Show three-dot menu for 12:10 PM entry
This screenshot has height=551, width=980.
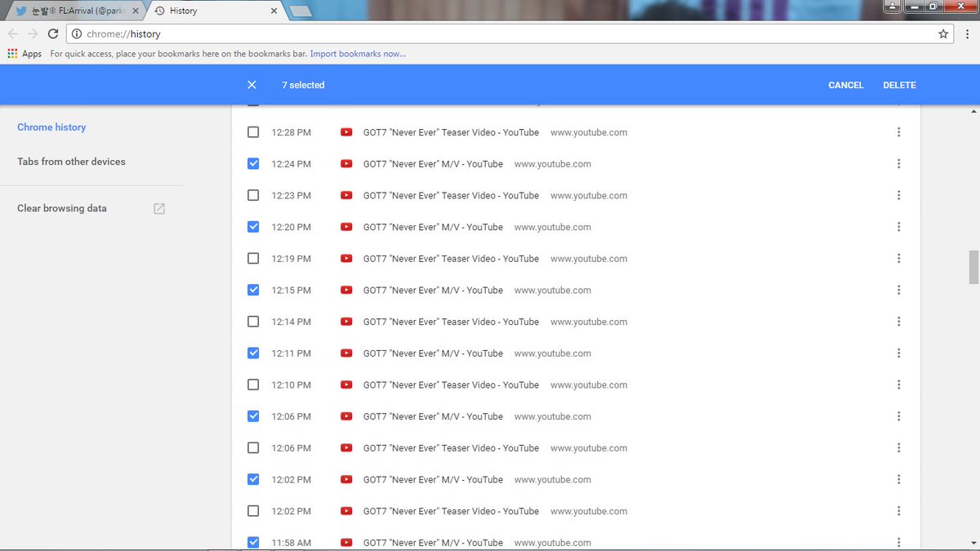point(898,385)
